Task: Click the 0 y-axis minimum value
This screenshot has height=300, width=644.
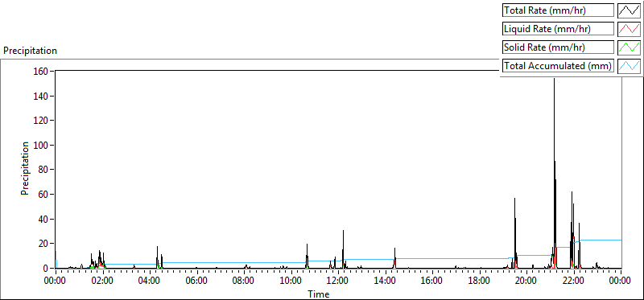Action: (47, 269)
